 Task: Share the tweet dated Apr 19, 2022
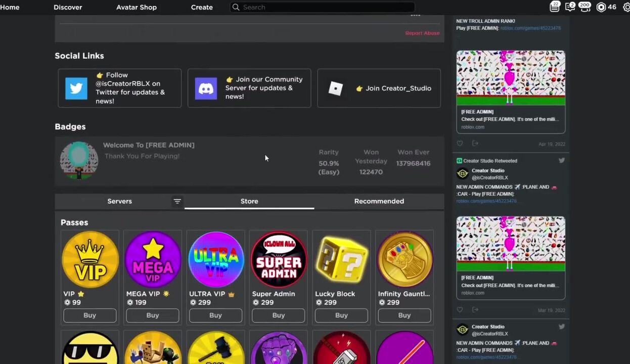(x=475, y=144)
